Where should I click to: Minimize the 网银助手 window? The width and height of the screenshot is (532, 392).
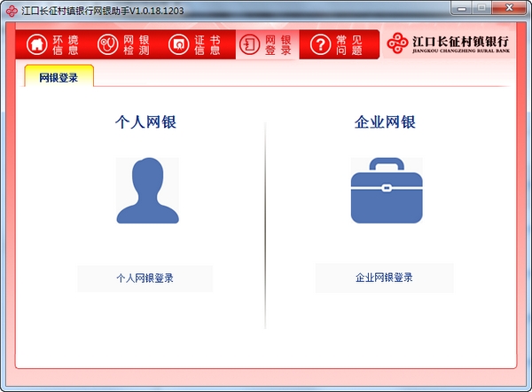(x=461, y=8)
